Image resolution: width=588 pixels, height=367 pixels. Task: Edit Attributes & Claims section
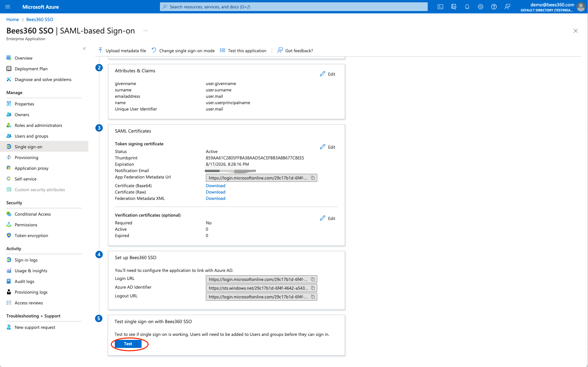point(328,74)
